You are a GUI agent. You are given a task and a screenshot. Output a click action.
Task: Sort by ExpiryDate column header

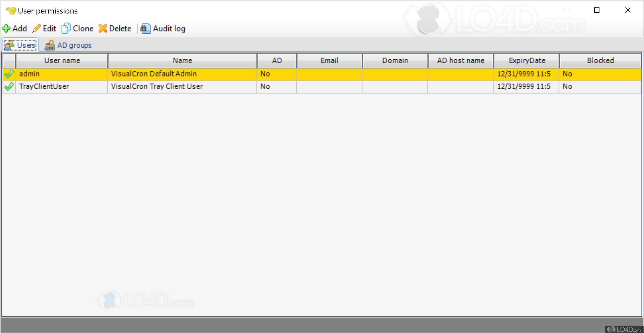click(x=527, y=61)
